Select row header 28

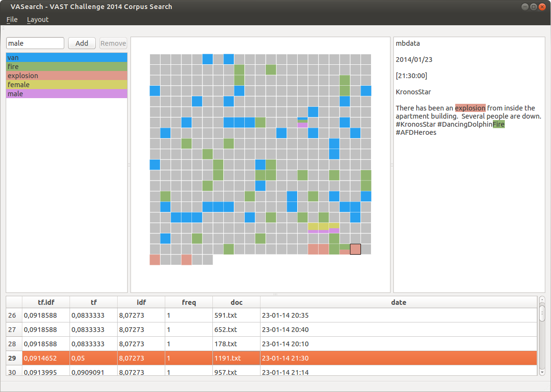point(14,344)
